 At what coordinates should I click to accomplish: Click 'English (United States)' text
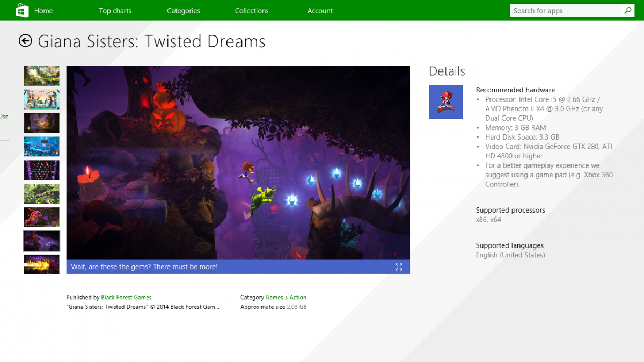coord(510,255)
